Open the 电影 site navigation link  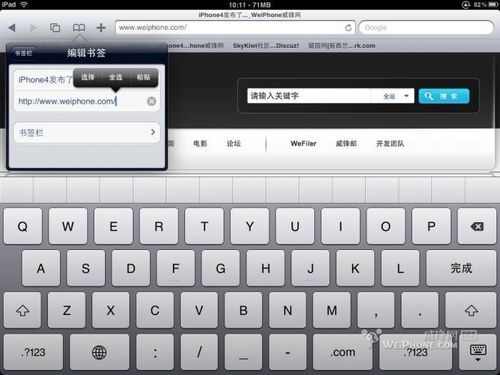pos(200,144)
